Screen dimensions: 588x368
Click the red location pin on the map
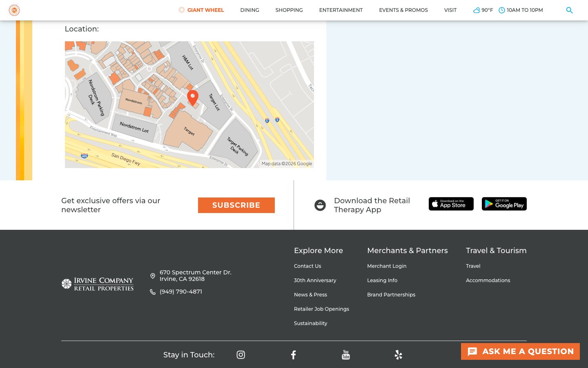[x=192, y=97]
